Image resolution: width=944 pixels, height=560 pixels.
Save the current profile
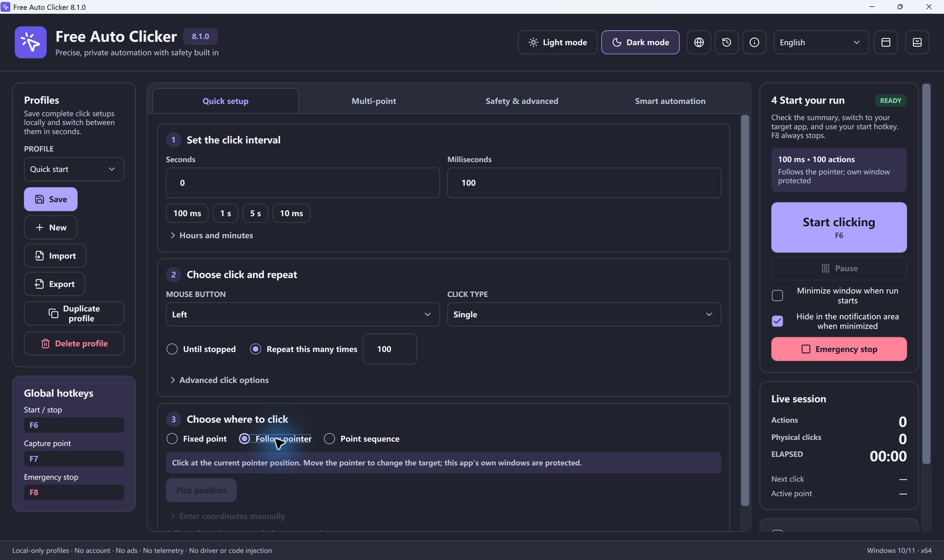click(x=51, y=199)
